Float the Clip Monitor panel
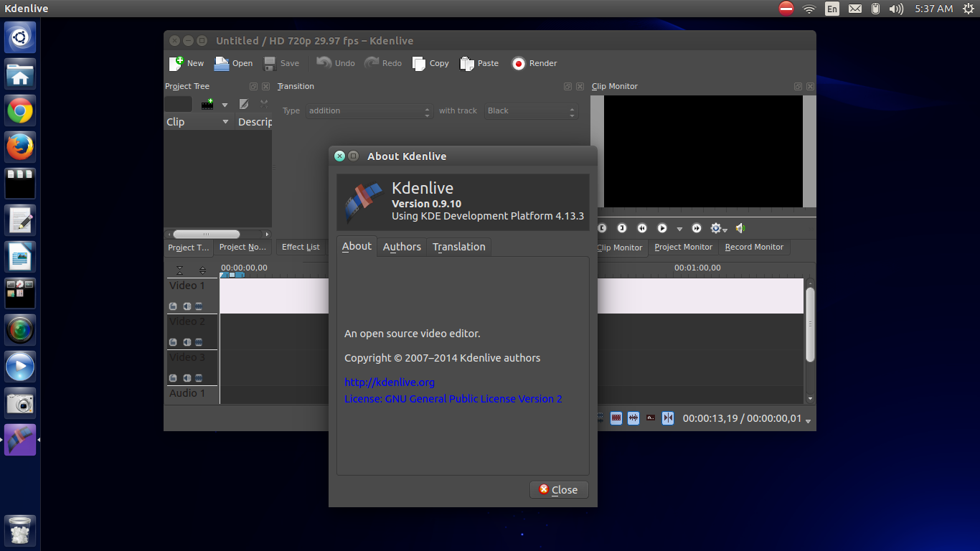Image resolution: width=980 pixels, height=551 pixels. tap(798, 86)
